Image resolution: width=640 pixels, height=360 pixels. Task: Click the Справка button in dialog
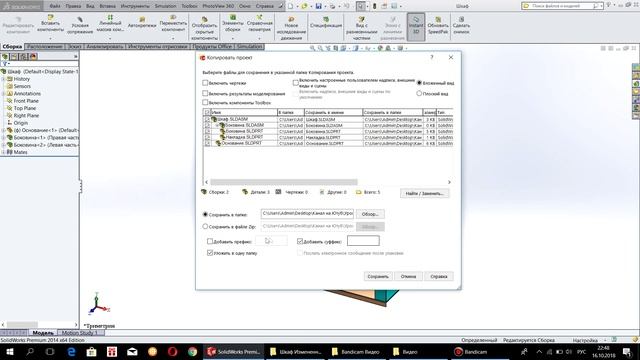pyautogui.click(x=439, y=276)
